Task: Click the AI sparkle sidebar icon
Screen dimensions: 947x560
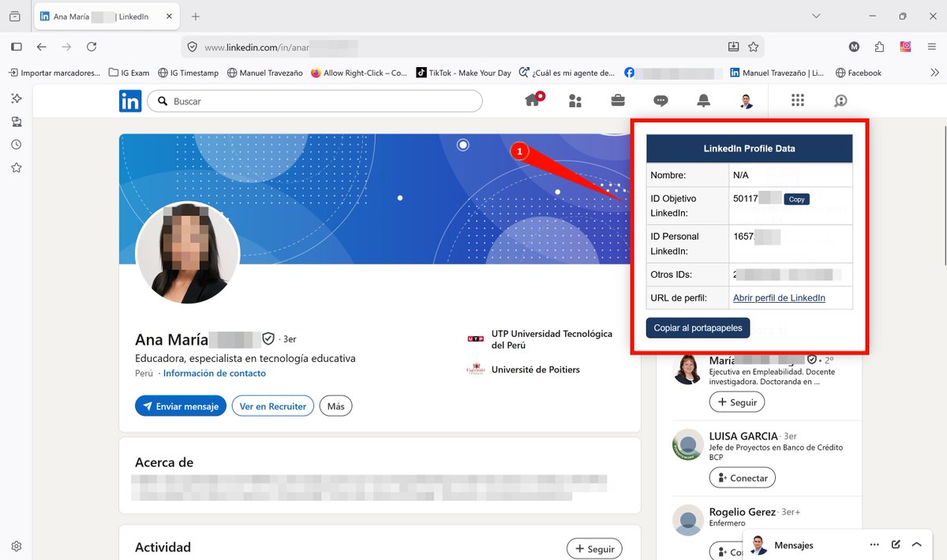Action: (x=16, y=99)
